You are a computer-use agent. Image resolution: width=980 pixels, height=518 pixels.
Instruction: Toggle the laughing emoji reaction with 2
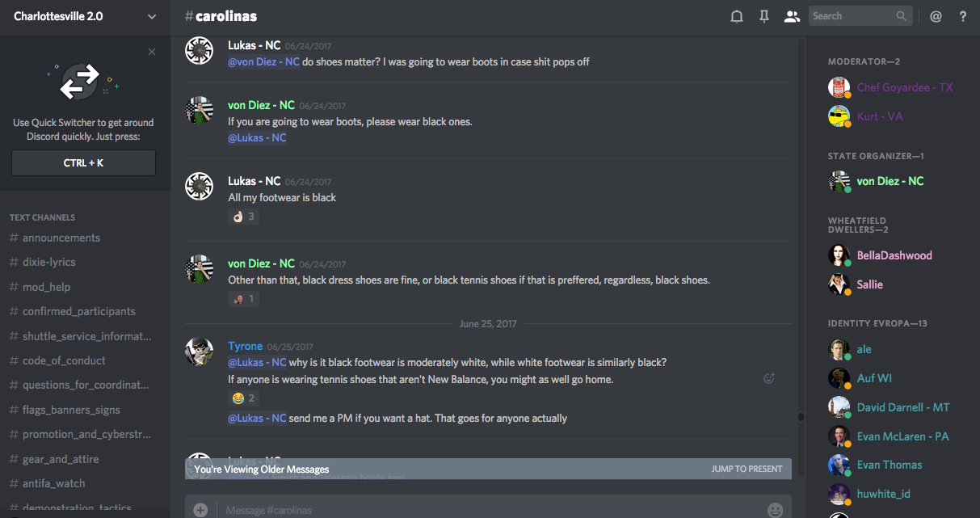click(x=243, y=398)
